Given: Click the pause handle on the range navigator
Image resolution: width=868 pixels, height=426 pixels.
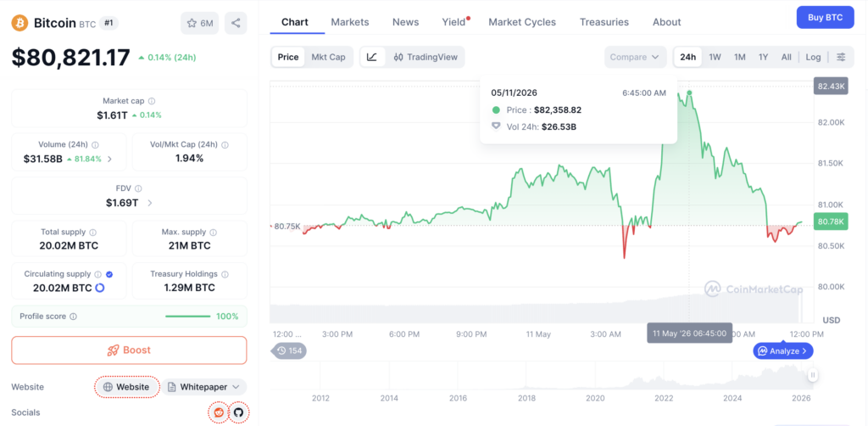Looking at the screenshot, I should click(x=813, y=375).
